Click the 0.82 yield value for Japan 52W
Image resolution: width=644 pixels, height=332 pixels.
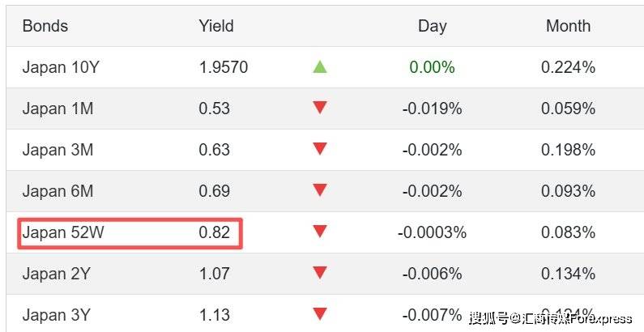pos(215,232)
